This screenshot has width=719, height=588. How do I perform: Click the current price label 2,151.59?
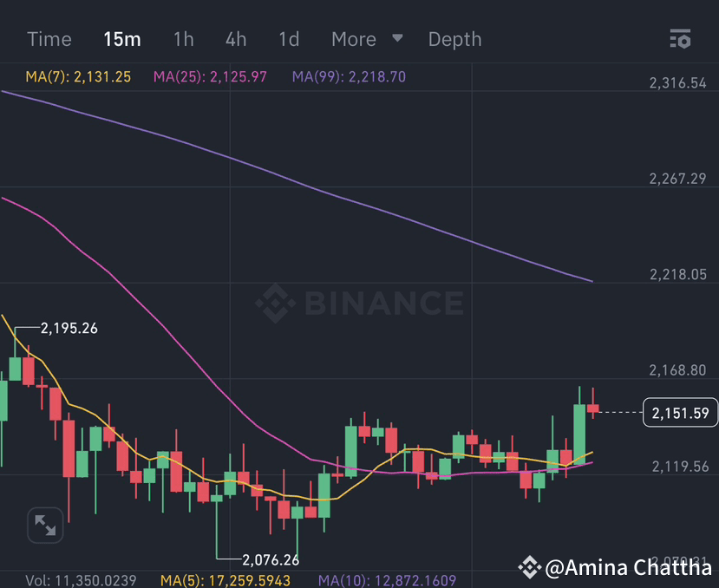pos(680,414)
